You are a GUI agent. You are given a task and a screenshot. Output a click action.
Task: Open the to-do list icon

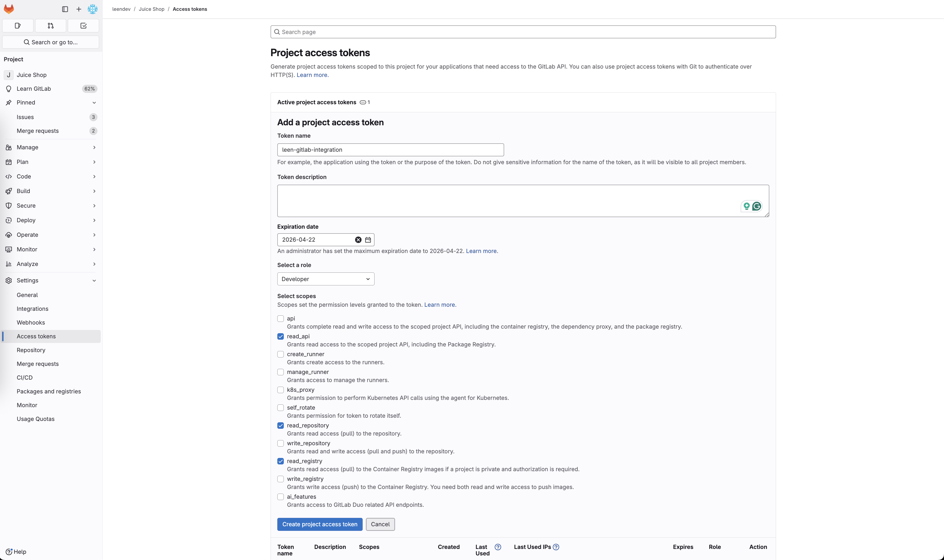pos(83,26)
